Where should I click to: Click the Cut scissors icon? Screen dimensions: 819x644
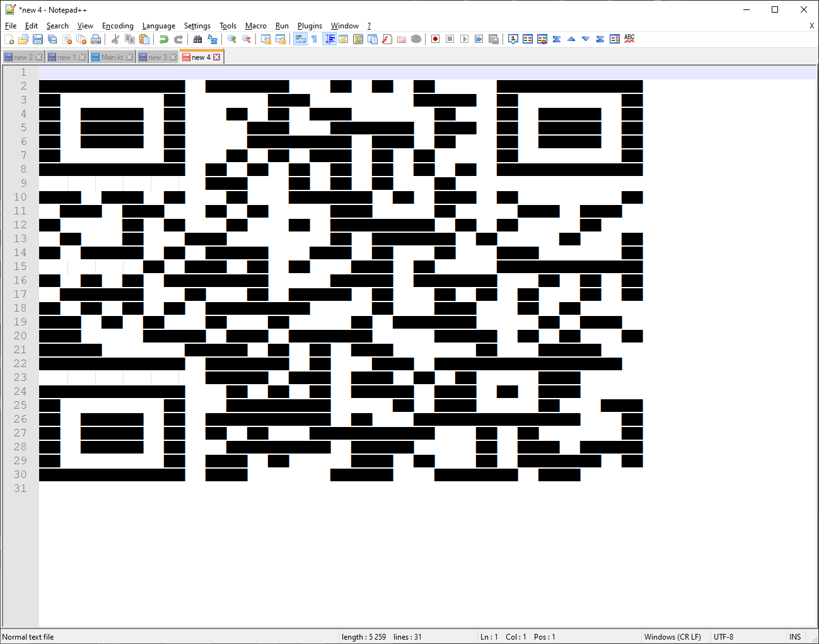[115, 39]
